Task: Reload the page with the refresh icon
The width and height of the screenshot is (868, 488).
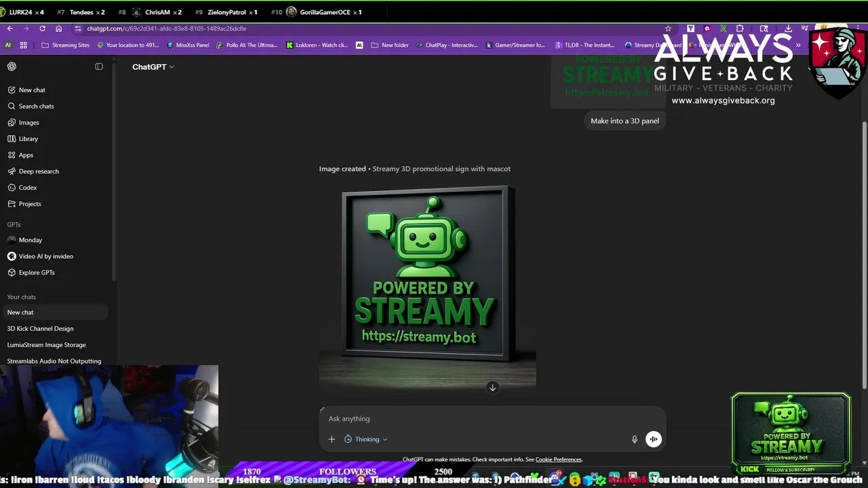Action: (42, 28)
